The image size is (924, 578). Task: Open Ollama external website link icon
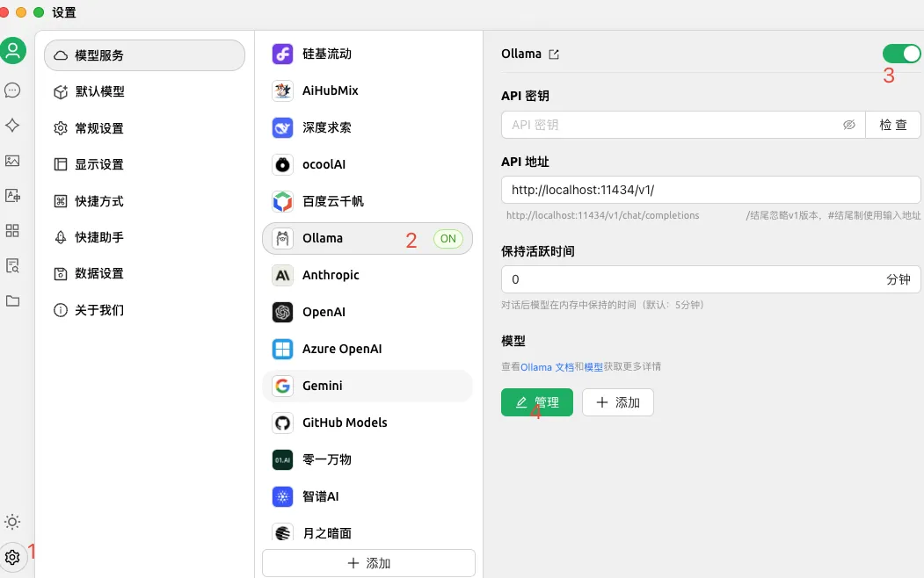coord(554,54)
